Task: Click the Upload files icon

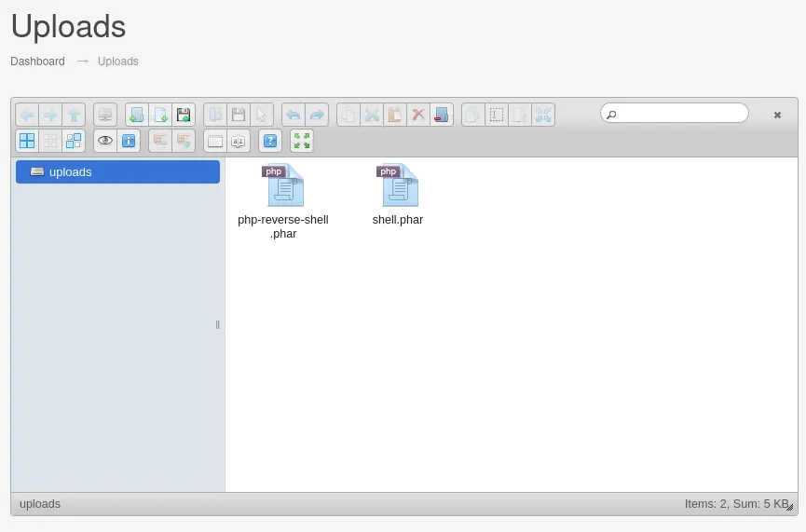Action: pyautogui.click(x=184, y=115)
